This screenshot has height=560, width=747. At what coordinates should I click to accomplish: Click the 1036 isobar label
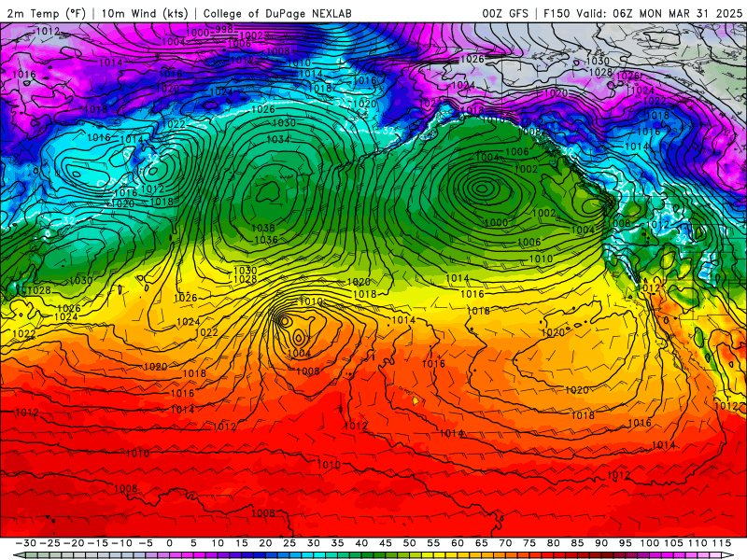(x=266, y=240)
